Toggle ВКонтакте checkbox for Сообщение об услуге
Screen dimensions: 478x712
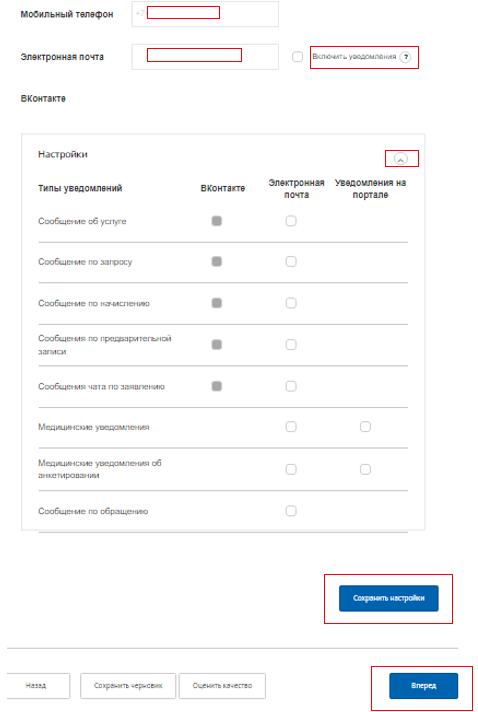(x=217, y=221)
